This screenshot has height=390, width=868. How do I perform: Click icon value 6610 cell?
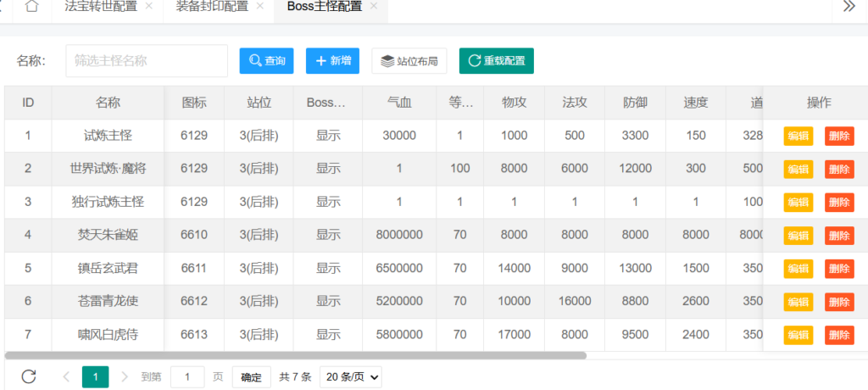coord(194,235)
